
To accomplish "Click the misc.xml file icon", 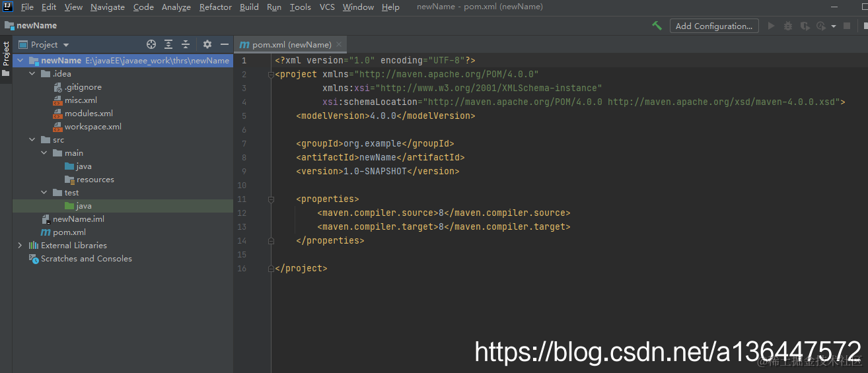I will 58,100.
